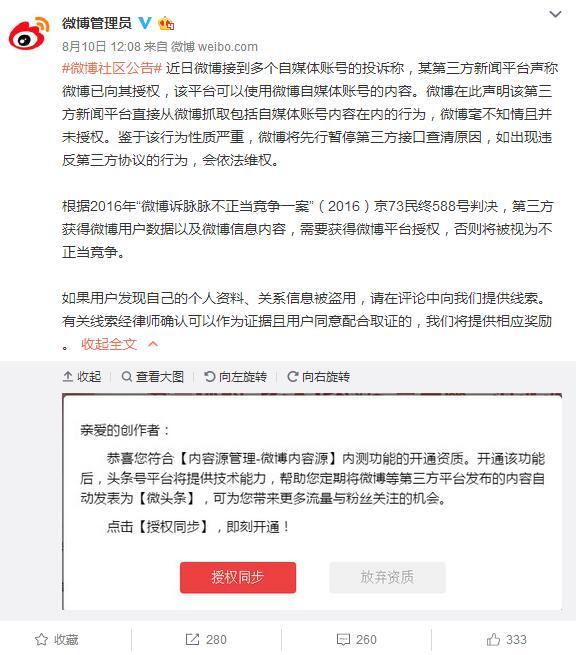Collapse the image with 收起
576x655 pixels.
coord(81,376)
